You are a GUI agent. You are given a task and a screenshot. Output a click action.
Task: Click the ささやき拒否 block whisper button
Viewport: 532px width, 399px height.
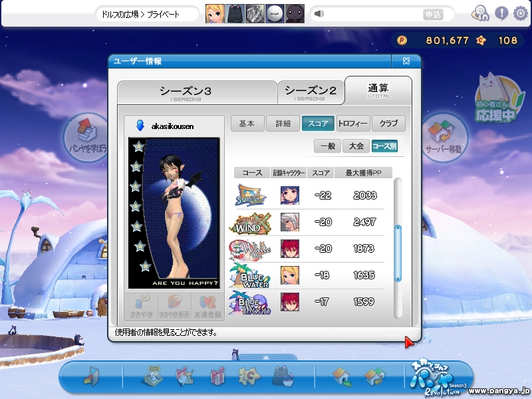[x=174, y=307]
